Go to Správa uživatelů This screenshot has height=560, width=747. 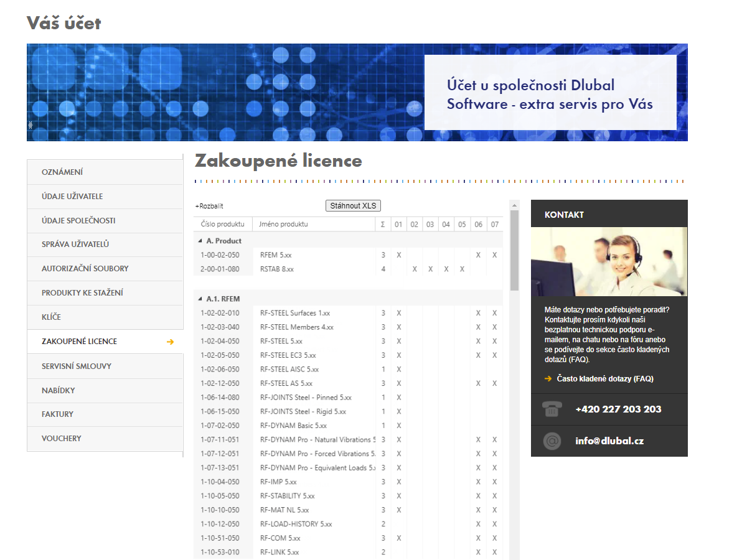(105, 245)
